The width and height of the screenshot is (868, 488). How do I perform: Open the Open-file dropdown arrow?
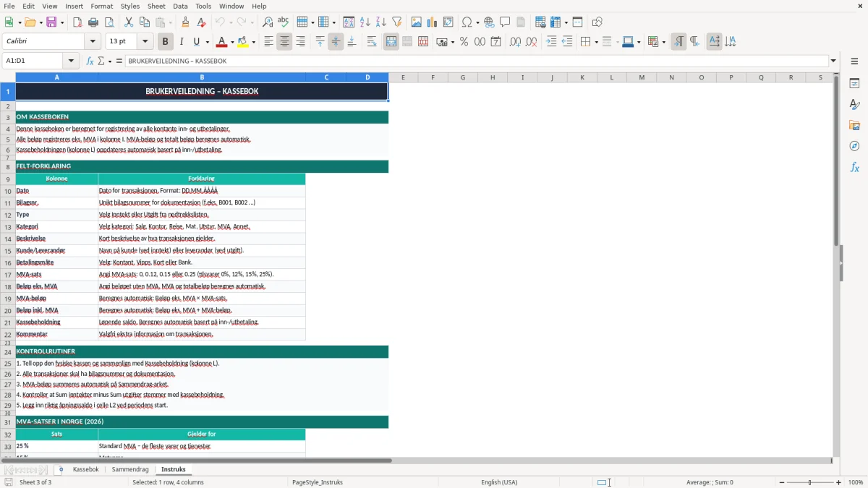(x=40, y=22)
